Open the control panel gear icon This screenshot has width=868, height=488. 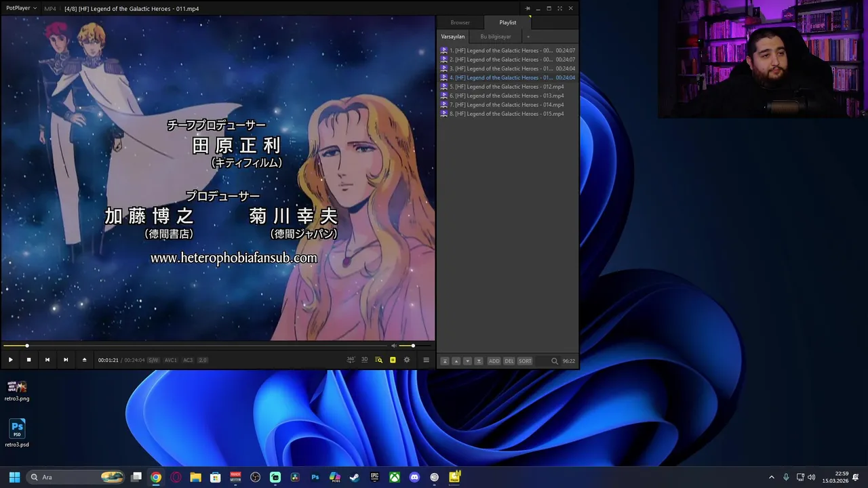(407, 360)
